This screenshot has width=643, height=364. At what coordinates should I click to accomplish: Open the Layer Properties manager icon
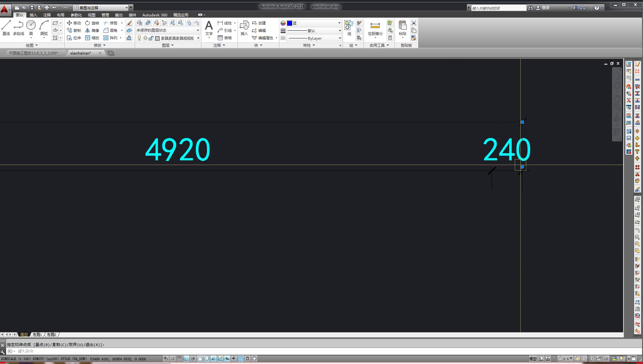point(139,23)
